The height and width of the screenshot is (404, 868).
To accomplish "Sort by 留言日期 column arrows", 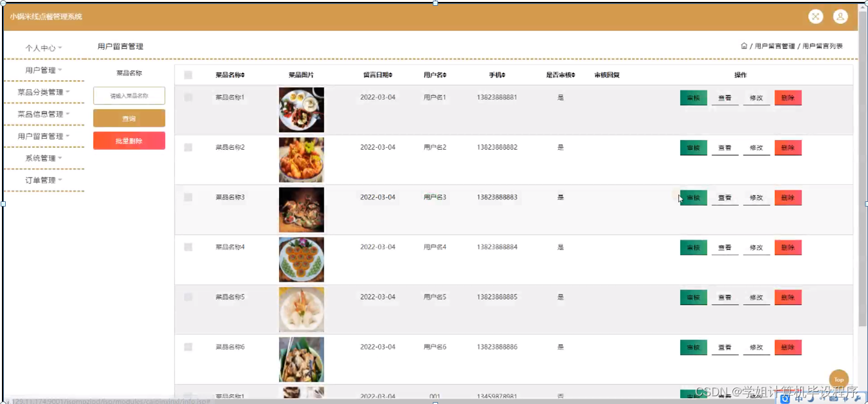I will click(390, 76).
